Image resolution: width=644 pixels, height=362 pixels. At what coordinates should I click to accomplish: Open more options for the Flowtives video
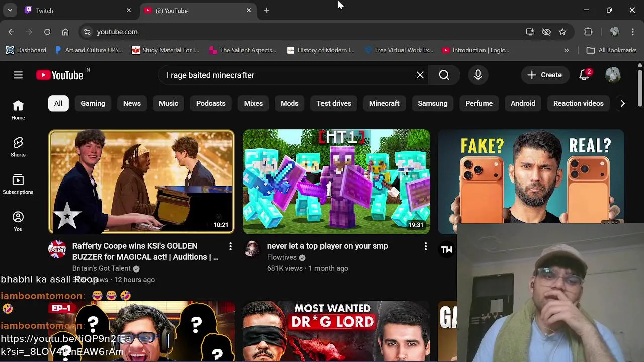[x=425, y=246]
